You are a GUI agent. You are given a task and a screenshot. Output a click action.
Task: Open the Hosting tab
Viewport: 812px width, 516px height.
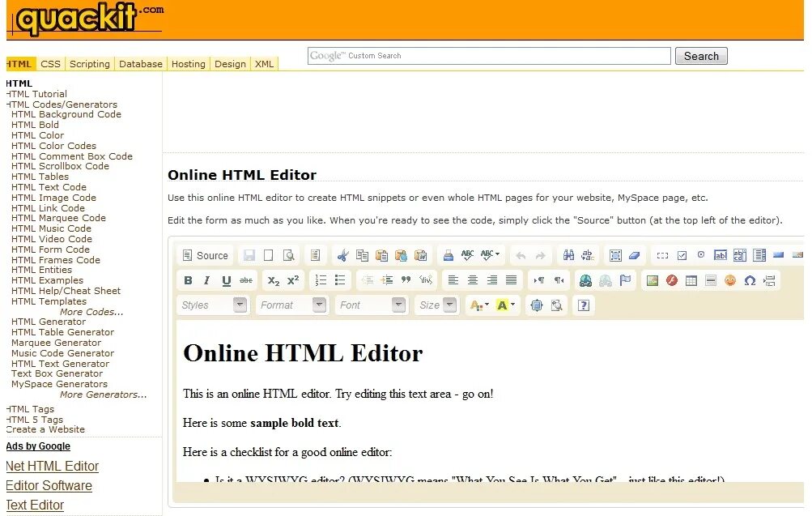188,63
